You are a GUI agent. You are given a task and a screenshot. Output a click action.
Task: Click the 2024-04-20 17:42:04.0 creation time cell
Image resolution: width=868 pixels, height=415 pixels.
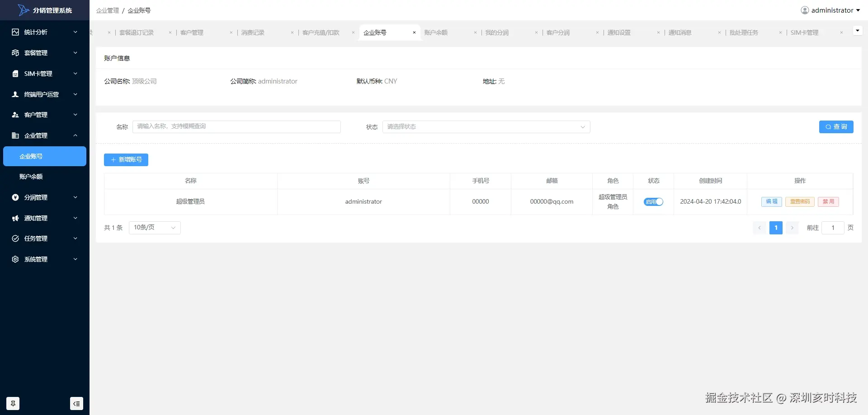(710, 202)
